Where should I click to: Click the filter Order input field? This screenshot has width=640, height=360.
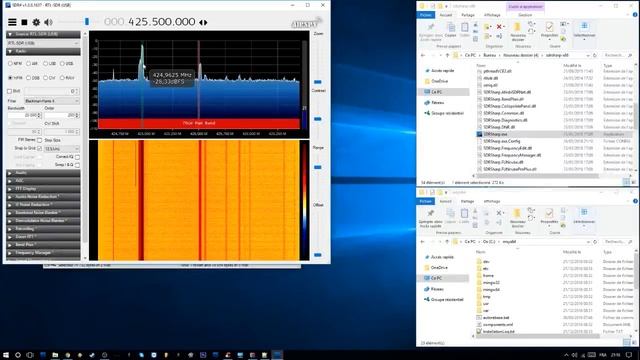pyautogui.click(x=62, y=116)
